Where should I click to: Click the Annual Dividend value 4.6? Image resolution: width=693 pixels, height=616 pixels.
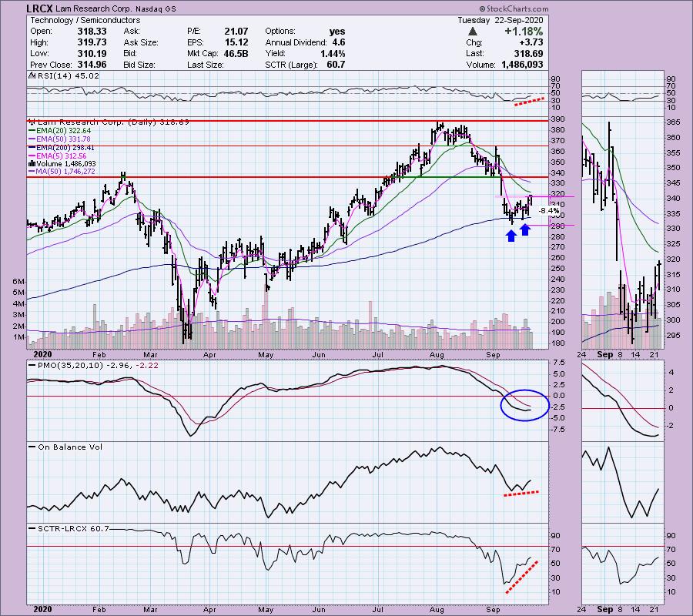tap(339, 42)
